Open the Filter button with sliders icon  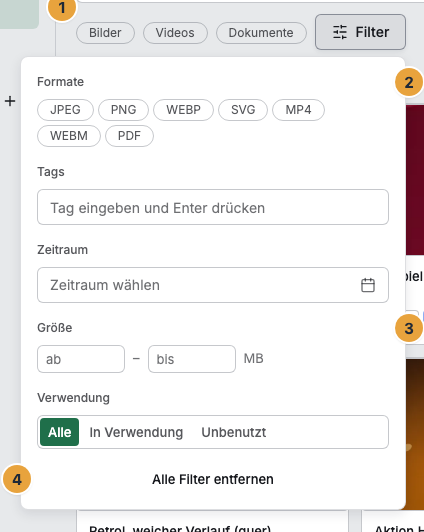[360, 32]
